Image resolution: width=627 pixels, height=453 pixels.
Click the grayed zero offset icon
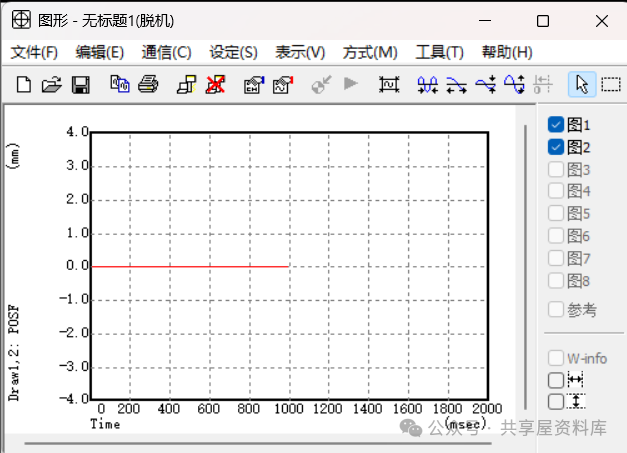543,84
